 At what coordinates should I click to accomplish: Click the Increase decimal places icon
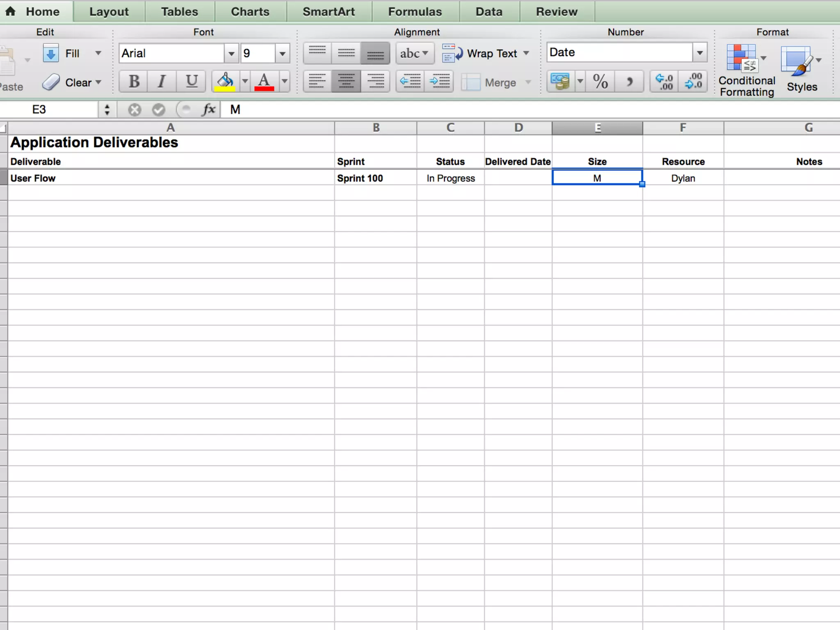(664, 81)
